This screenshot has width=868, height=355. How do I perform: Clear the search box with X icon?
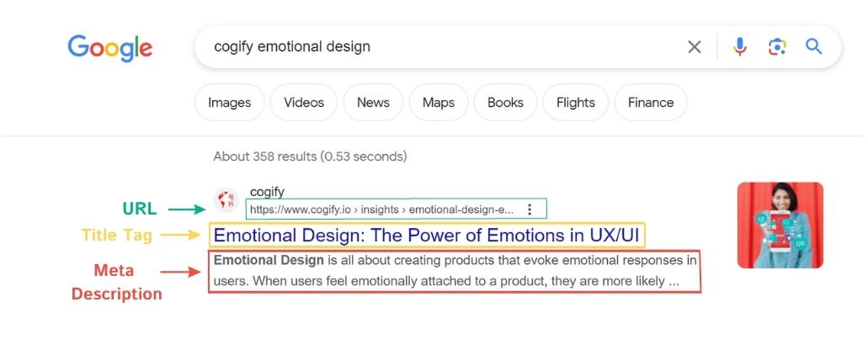(x=695, y=47)
